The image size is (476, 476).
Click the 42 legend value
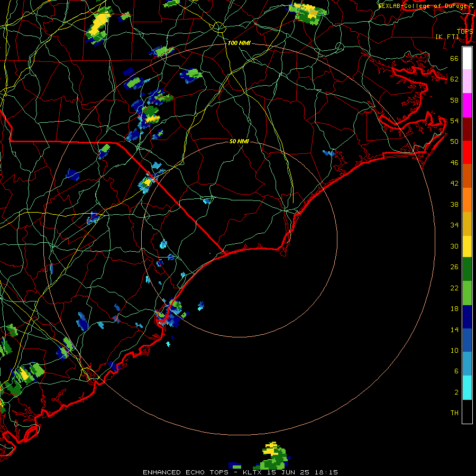coord(454,183)
